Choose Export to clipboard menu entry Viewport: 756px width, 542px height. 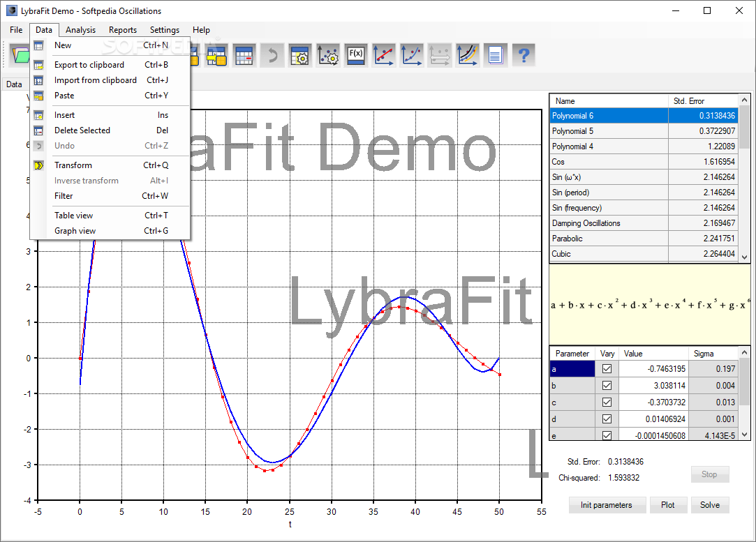coord(110,65)
